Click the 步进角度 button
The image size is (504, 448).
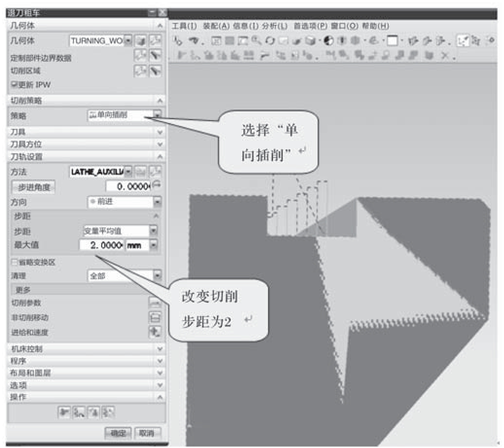click(x=34, y=187)
